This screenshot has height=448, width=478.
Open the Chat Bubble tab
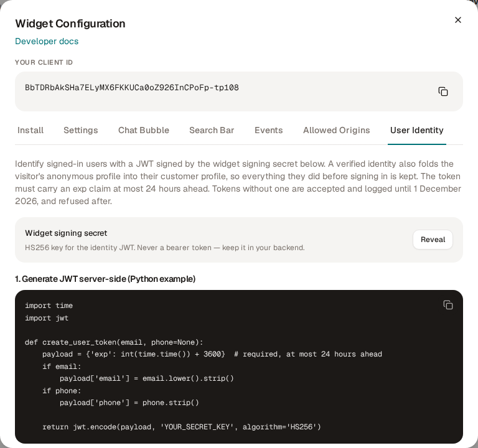coord(144,130)
